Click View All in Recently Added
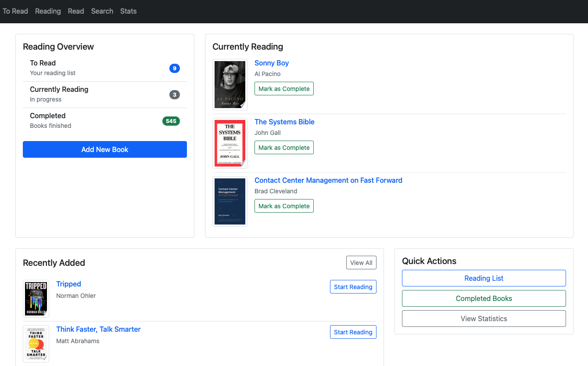Screen dimensions: 588x366 click(x=361, y=263)
